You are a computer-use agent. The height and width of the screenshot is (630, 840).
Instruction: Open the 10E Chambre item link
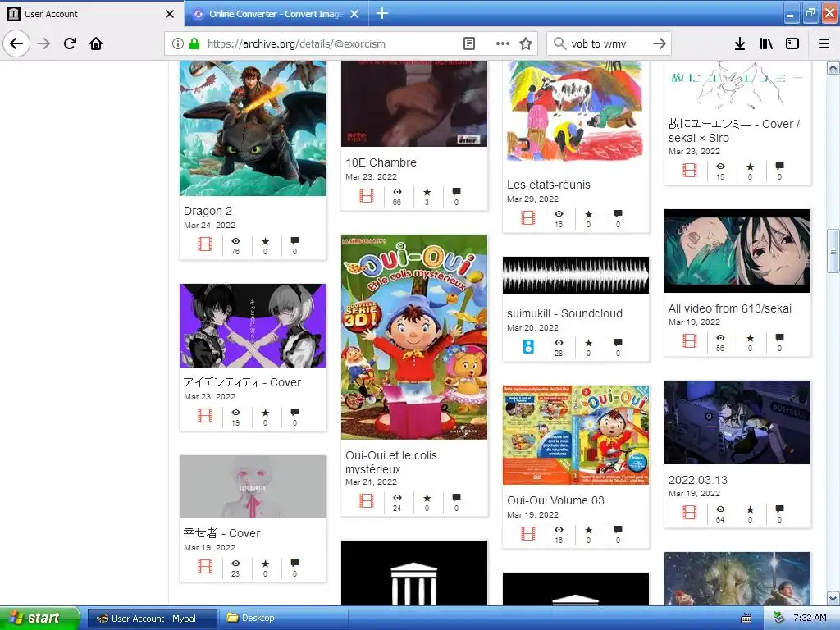click(x=381, y=162)
